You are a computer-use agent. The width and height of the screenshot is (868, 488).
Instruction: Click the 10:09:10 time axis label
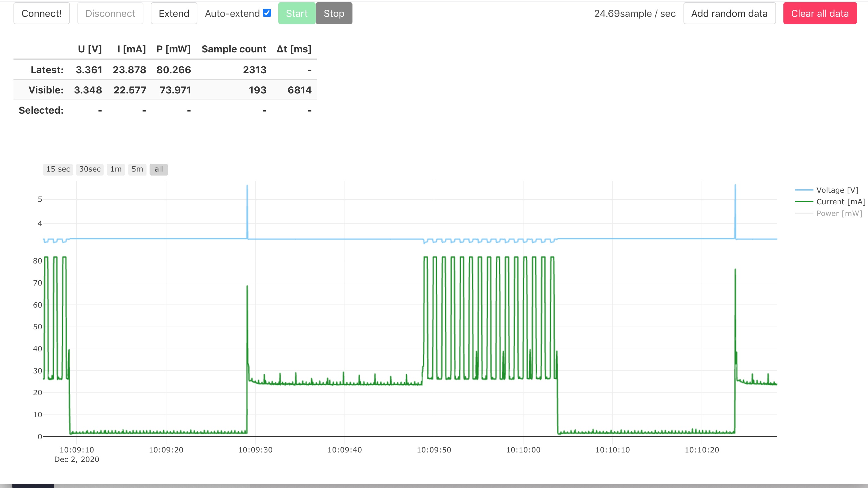tap(77, 450)
